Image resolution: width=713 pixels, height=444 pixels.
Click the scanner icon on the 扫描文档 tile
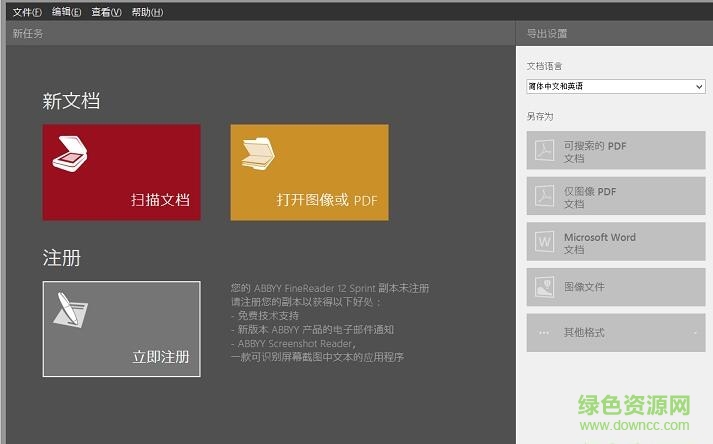pos(69,153)
